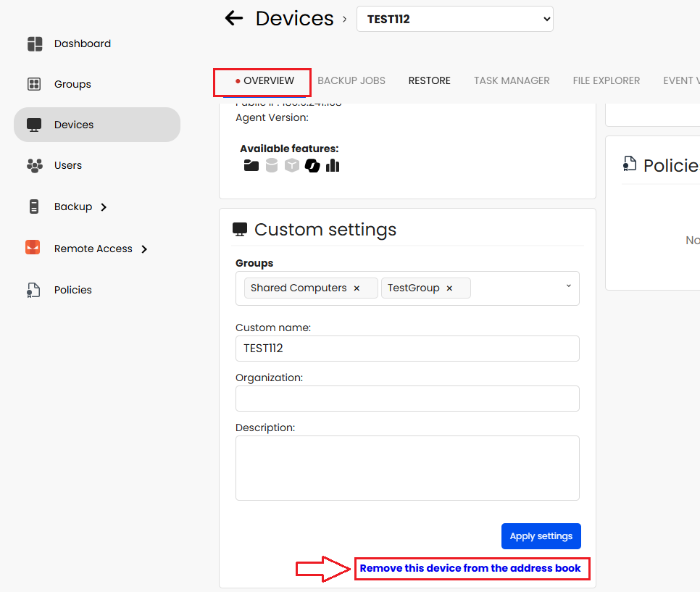Open the Users section
Image resolution: width=700 pixels, height=592 pixels.
(x=67, y=165)
